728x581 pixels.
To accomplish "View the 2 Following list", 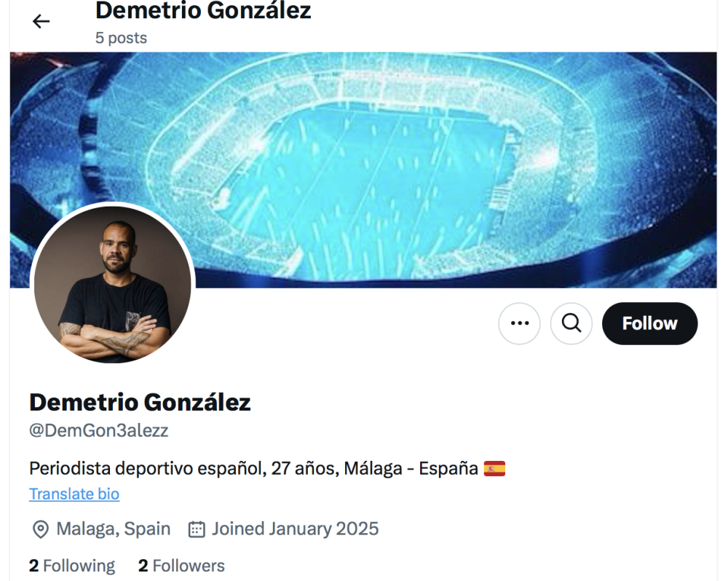I will (x=72, y=566).
